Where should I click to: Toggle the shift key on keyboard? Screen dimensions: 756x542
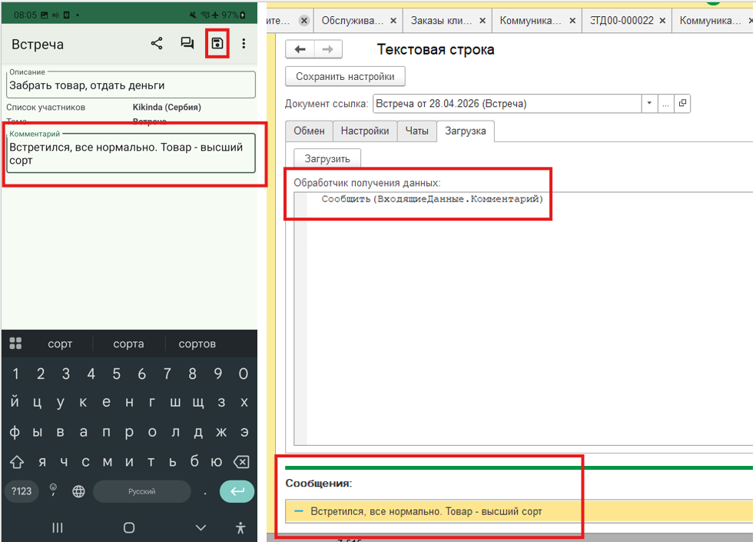17,462
